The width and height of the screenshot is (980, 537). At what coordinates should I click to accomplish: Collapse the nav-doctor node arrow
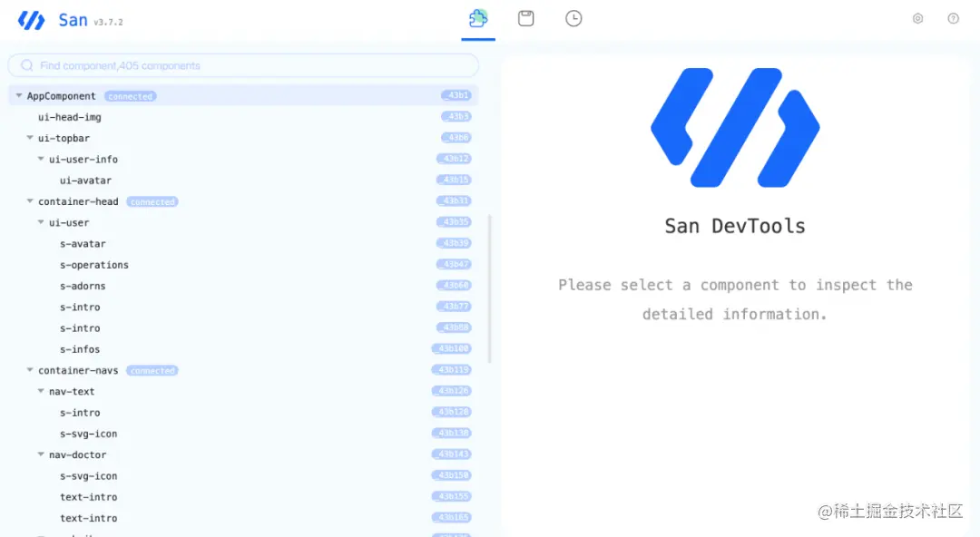(x=41, y=454)
